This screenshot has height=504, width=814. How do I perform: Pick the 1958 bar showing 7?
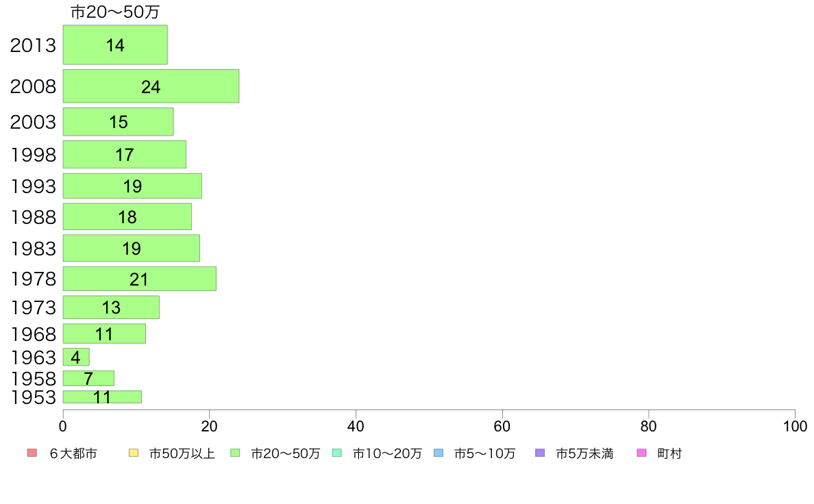point(89,379)
